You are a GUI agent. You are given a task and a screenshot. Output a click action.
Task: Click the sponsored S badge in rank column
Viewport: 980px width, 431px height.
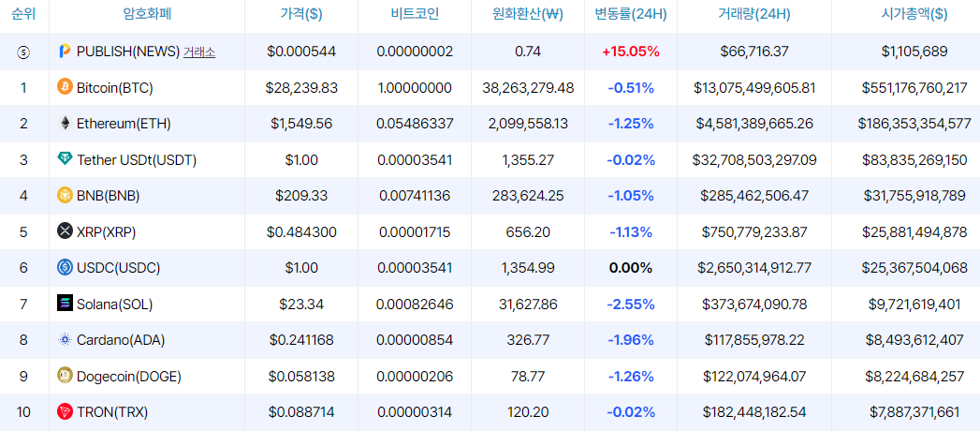click(23, 52)
